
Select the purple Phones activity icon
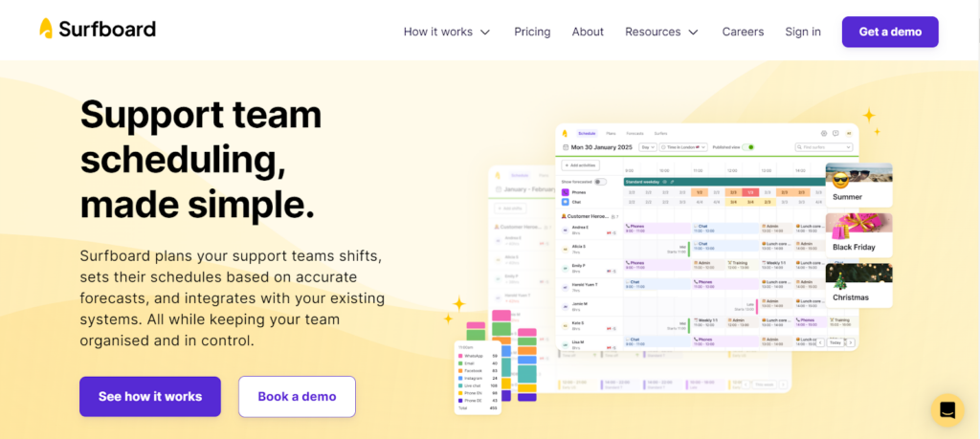565,192
